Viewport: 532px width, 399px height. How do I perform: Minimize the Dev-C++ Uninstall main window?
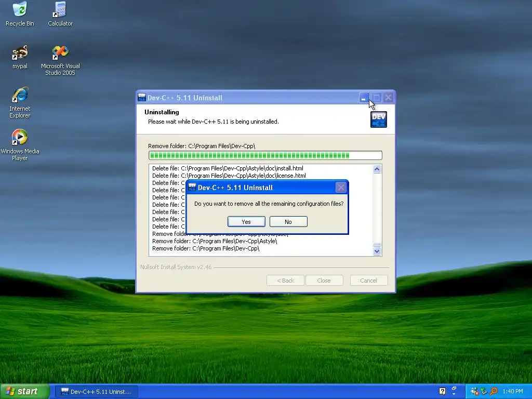tap(364, 98)
